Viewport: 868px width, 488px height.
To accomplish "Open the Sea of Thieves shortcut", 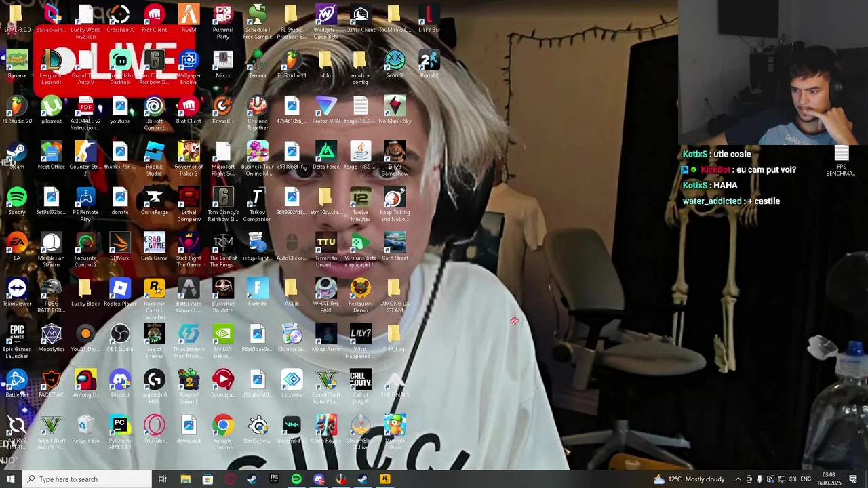I will 154,341.
